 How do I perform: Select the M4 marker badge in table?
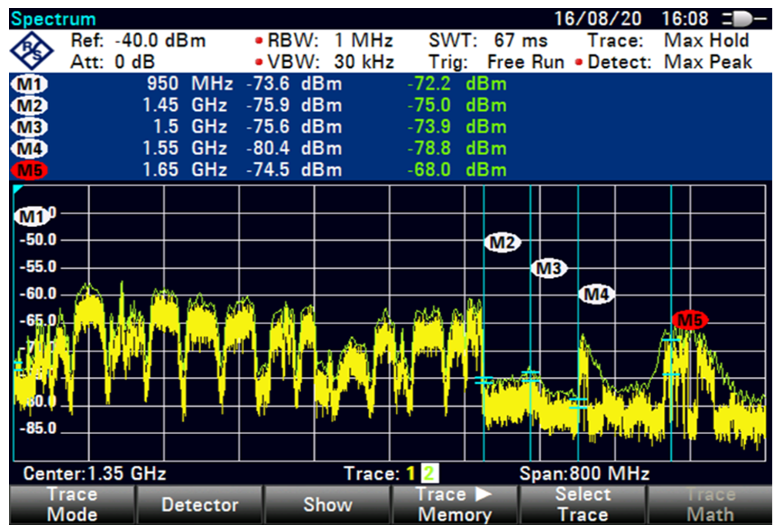30,149
